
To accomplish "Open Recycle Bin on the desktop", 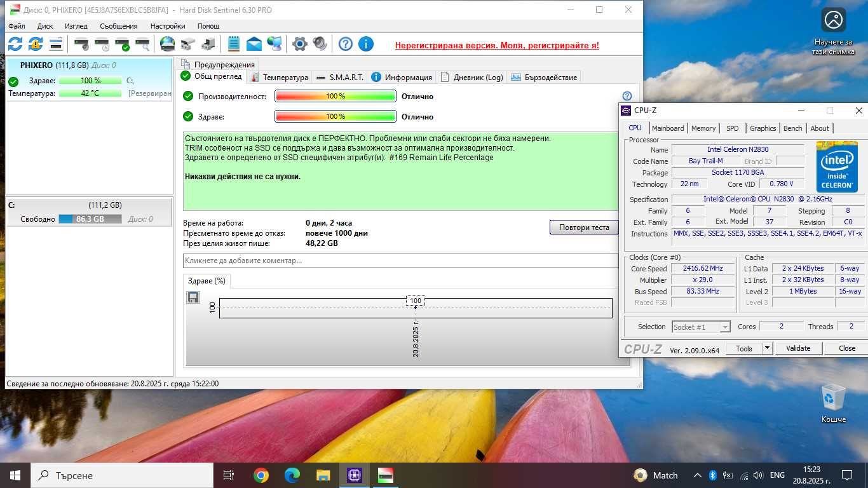I will click(x=833, y=403).
